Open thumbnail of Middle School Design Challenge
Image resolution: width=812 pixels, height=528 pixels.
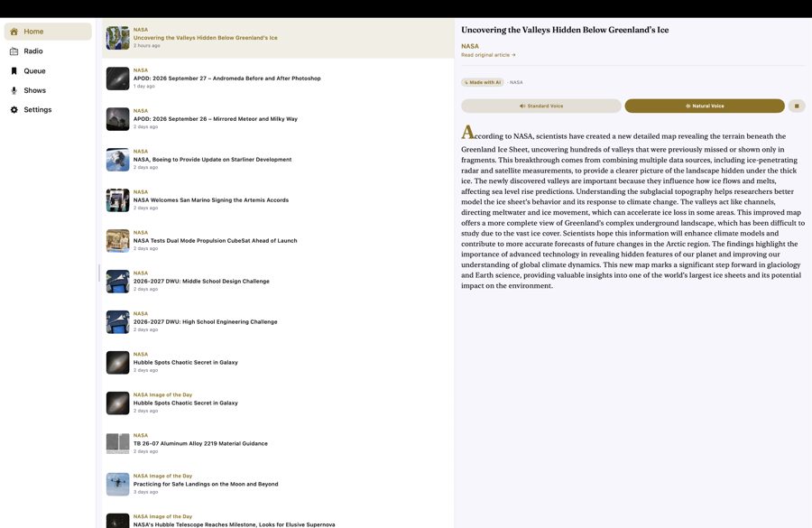117,282
